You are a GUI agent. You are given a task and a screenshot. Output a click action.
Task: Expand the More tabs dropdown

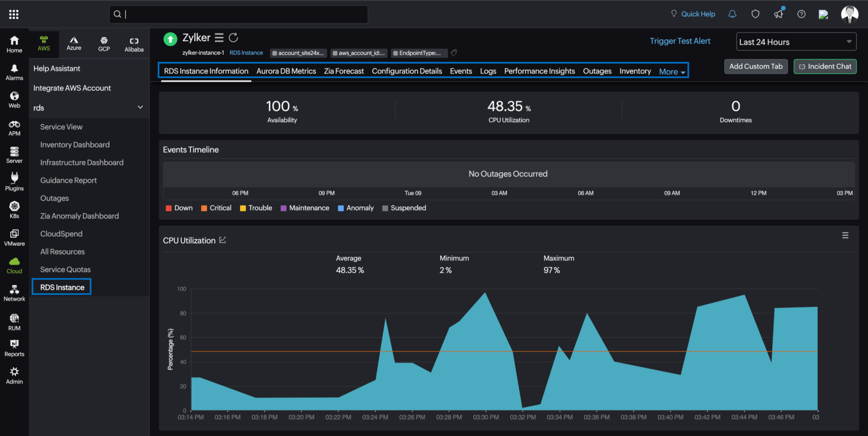pyautogui.click(x=672, y=72)
